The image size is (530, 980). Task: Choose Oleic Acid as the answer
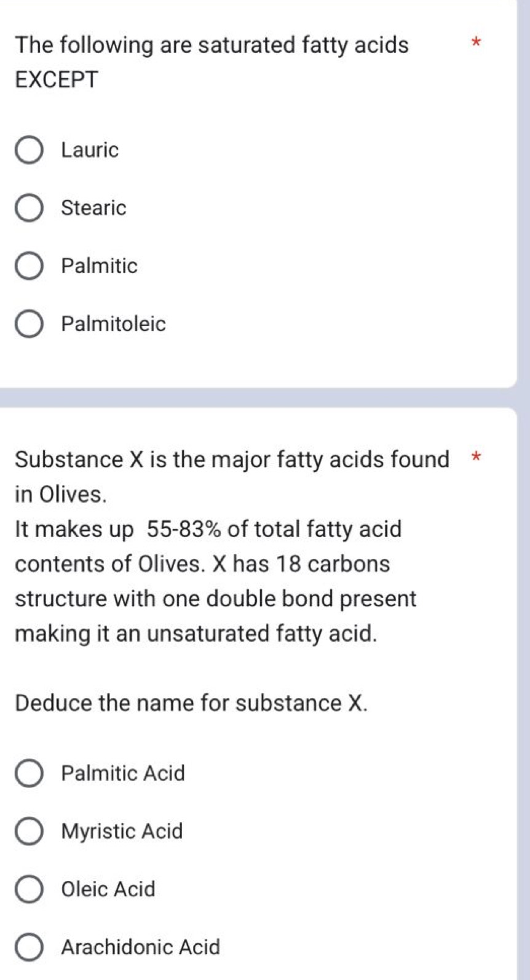29,890
